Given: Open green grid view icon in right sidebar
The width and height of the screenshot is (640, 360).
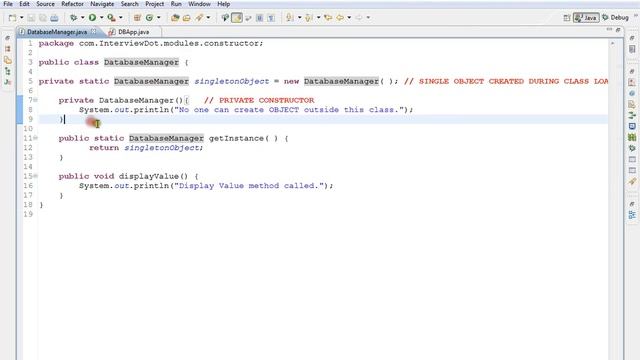Looking at the screenshot, I should pyautogui.click(x=632, y=138).
